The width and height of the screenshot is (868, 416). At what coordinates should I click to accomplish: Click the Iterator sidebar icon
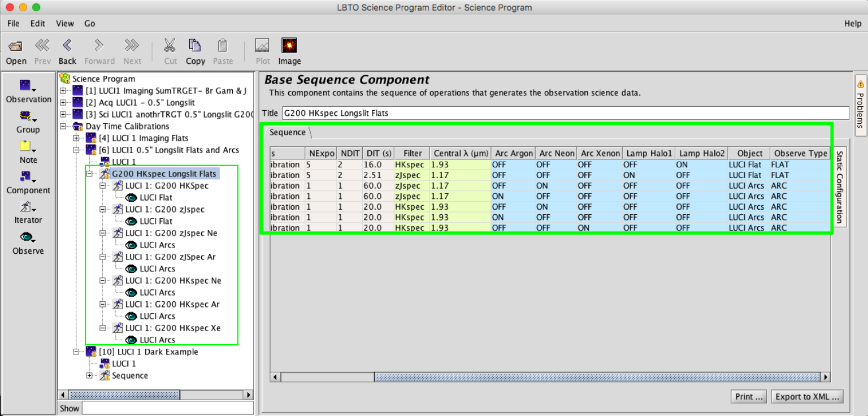point(27,207)
